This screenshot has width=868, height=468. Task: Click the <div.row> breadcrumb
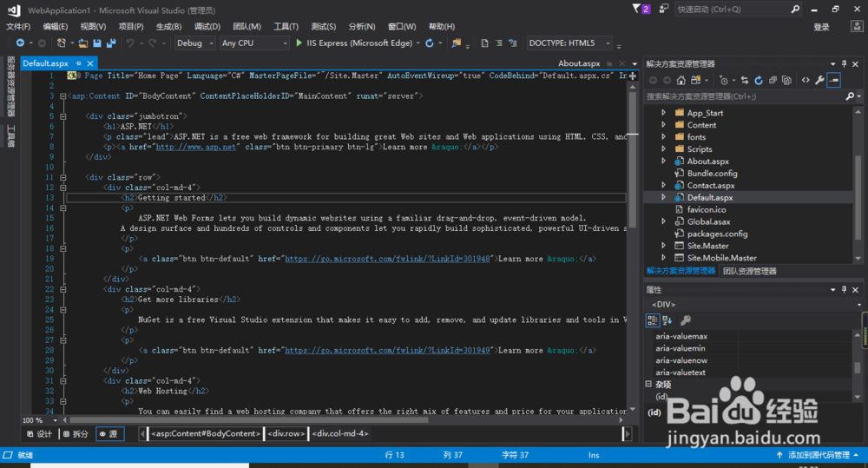point(286,433)
